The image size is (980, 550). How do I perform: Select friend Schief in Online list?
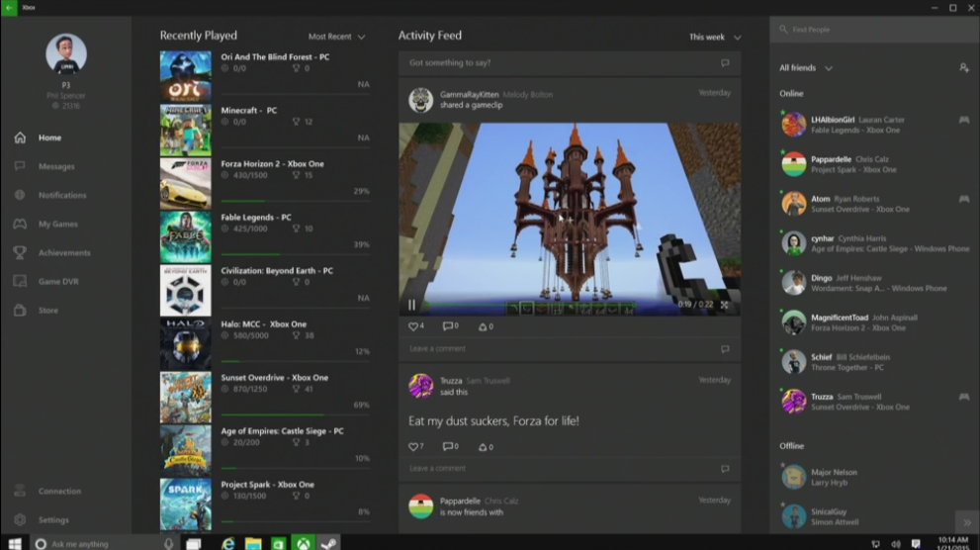(875, 362)
